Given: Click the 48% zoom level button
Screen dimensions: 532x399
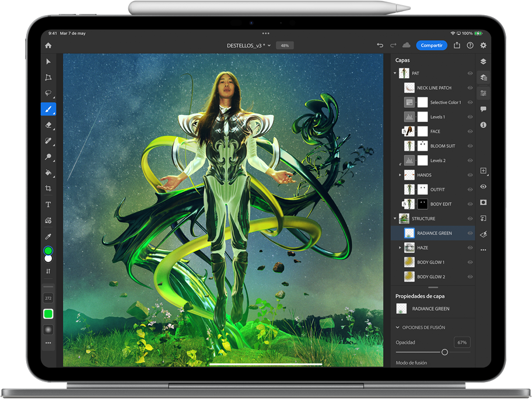Looking at the screenshot, I should tap(285, 45).
